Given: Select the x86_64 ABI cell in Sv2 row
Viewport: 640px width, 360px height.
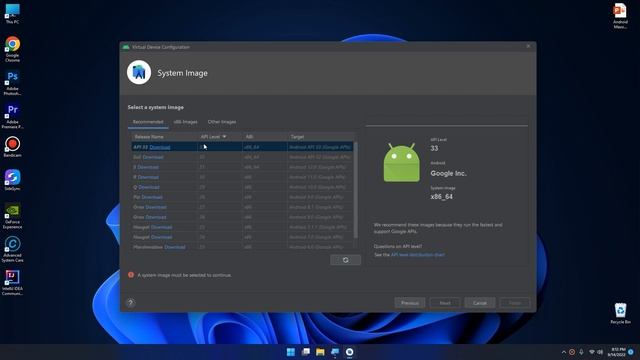Looking at the screenshot, I should (x=265, y=157).
